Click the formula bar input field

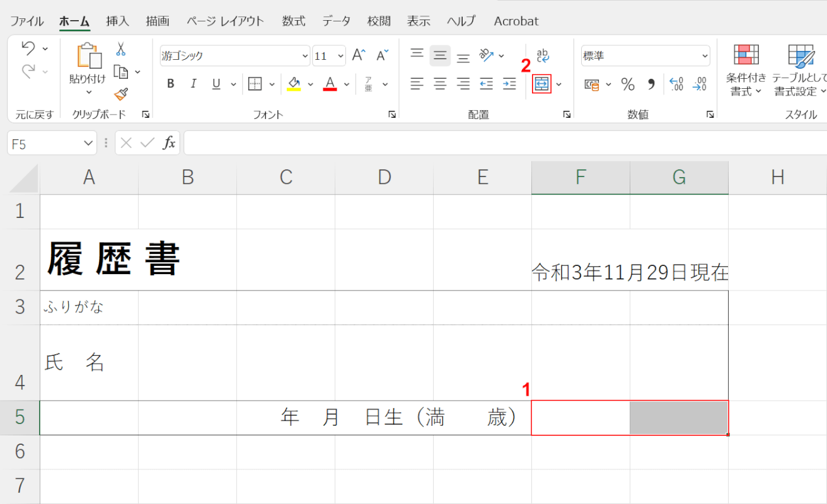(x=505, y=143)
